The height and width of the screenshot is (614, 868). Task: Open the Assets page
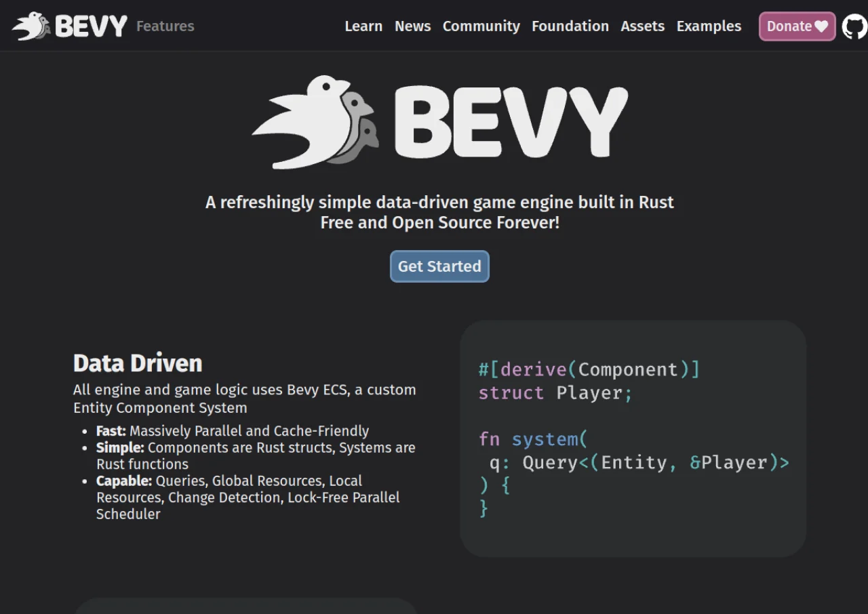(x=643, y=26)
